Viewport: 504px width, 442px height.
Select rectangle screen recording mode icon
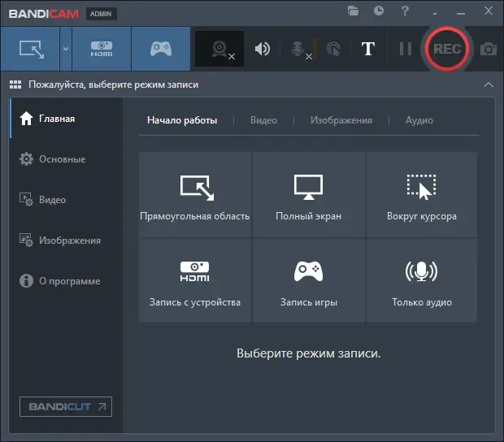tap(30, 49)
